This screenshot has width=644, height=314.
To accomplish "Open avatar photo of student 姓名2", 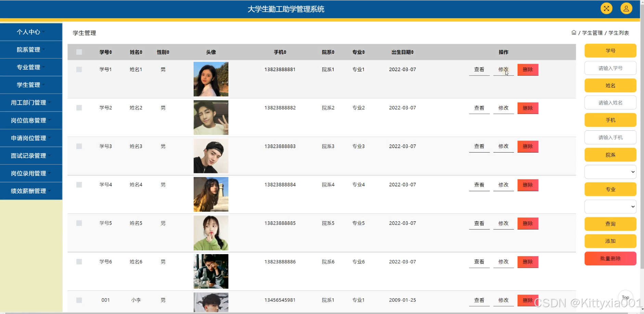I will [x=211, y=118].
